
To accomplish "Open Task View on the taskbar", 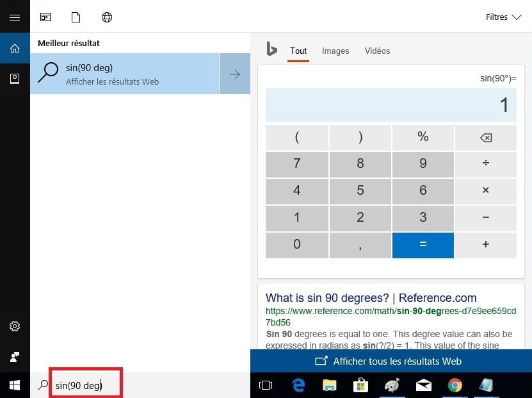I will [265, 385].
